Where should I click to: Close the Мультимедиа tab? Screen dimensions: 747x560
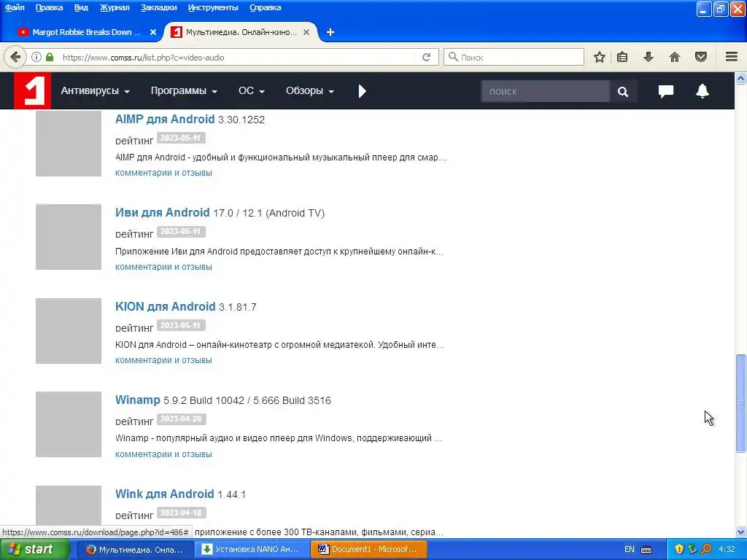point(306,32)
